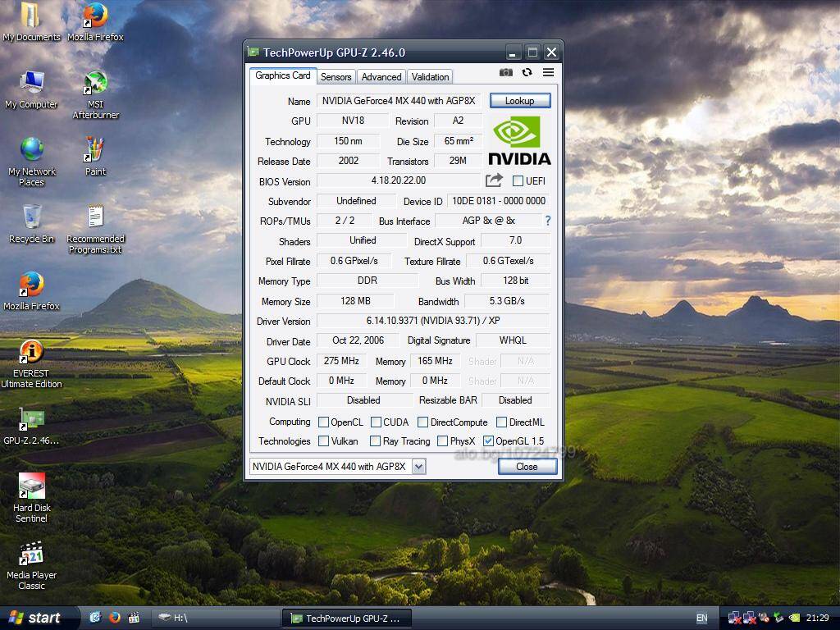Toggle the OpenGL 1.5 checkbox
Screen dimensions: 840x630
coord(489,441)
